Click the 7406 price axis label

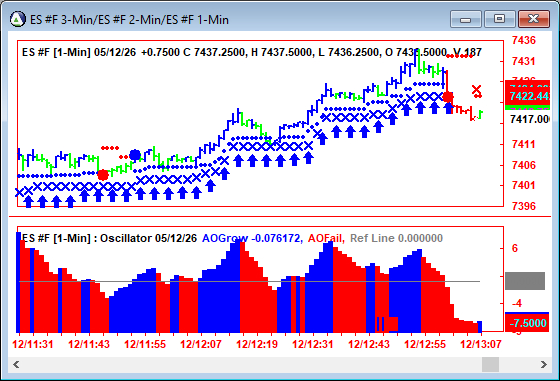click(x=524, y=165)
